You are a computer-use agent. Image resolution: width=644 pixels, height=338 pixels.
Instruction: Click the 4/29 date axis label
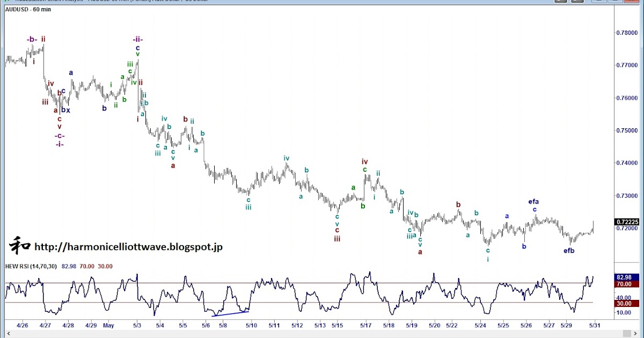91,325
